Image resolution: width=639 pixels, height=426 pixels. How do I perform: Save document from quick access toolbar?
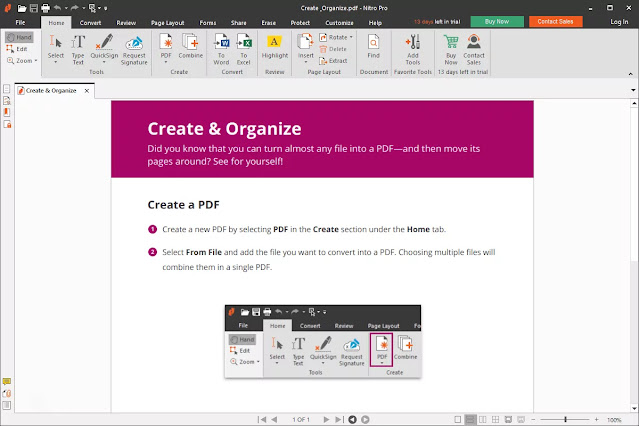tap(34, 8)
